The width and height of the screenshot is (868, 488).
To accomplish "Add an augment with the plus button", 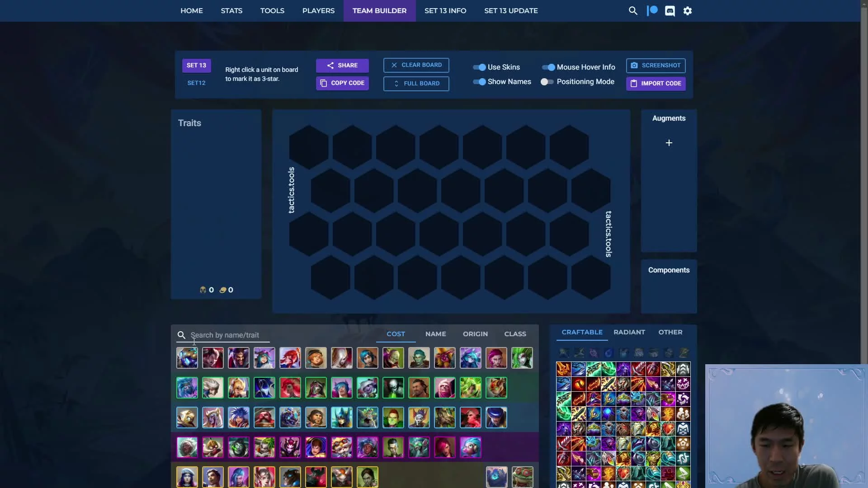I will coord(669,143).
